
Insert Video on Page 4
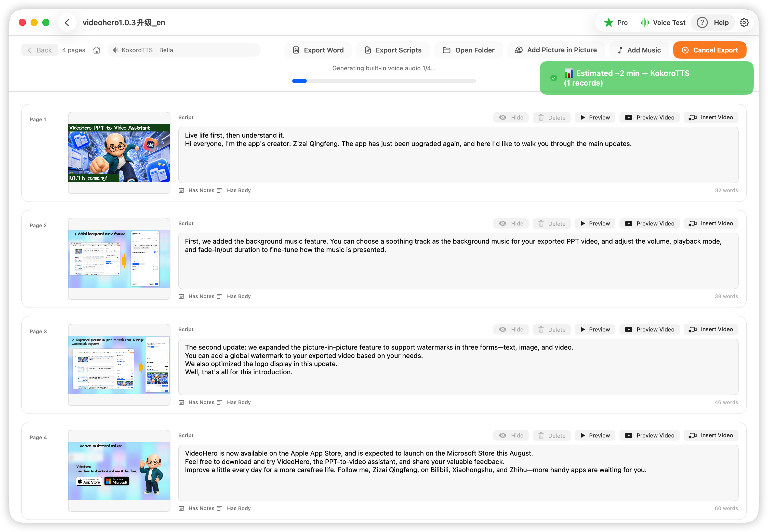[x=711, y=435]
